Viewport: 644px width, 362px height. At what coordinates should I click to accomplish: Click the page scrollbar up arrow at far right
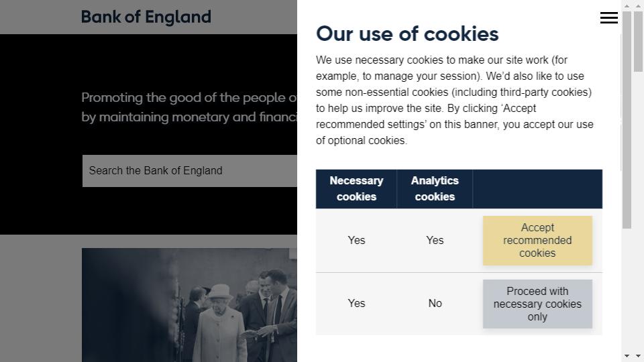coord(638,6)
